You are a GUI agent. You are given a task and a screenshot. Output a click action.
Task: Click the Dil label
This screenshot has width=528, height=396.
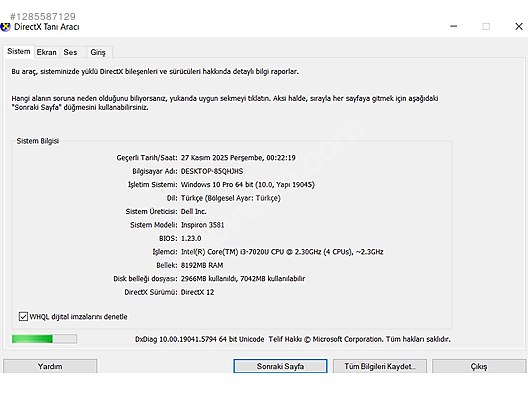(x=172, y=198)
